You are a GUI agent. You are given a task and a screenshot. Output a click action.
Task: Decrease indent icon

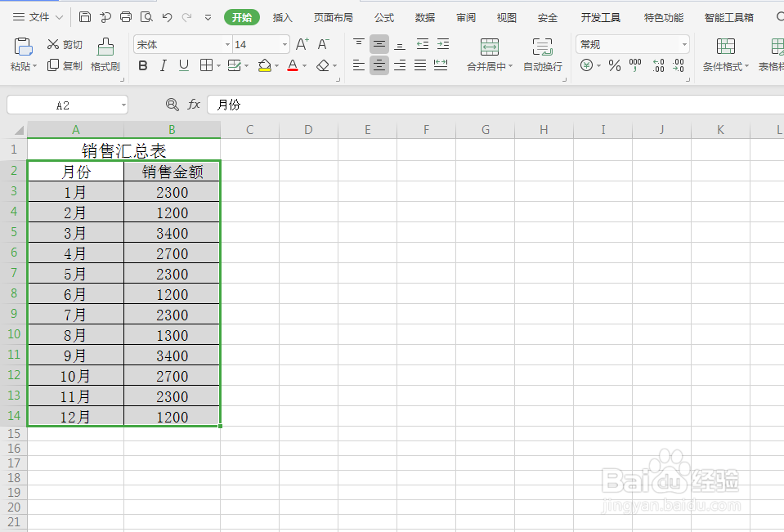point(423,44)
